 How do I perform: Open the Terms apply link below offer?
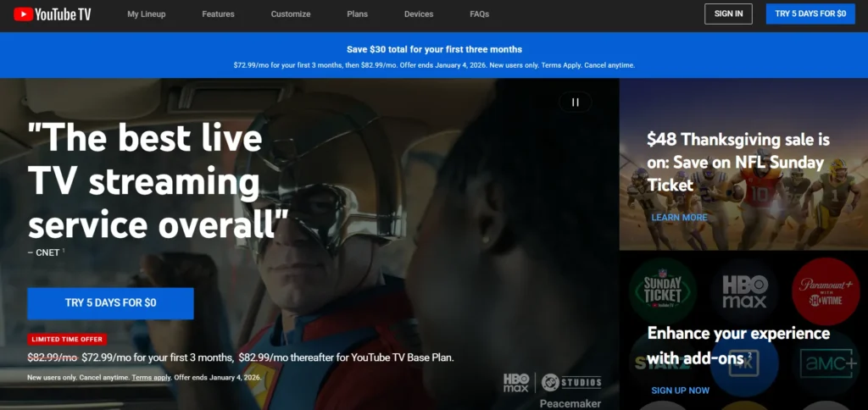[x=151, y=377]
